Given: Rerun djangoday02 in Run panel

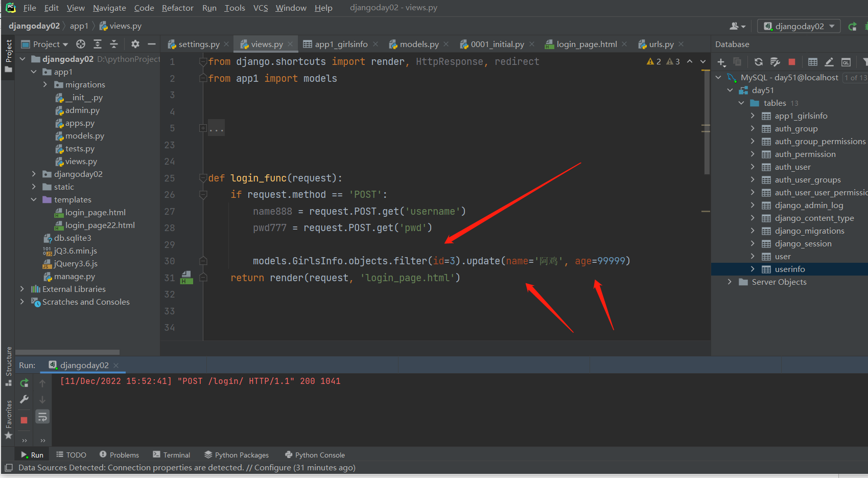Looking at the screenshot, I should point(24,383).
